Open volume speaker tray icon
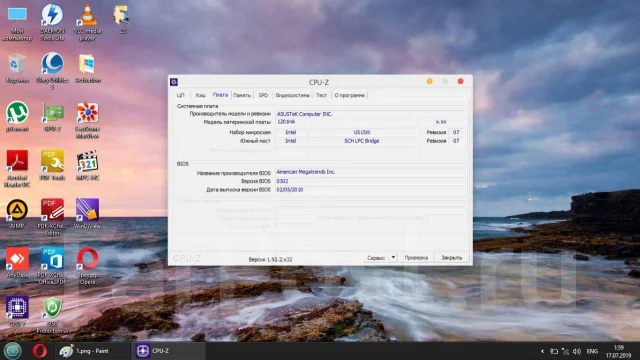The image size is (640, 360). click(577, 351)
